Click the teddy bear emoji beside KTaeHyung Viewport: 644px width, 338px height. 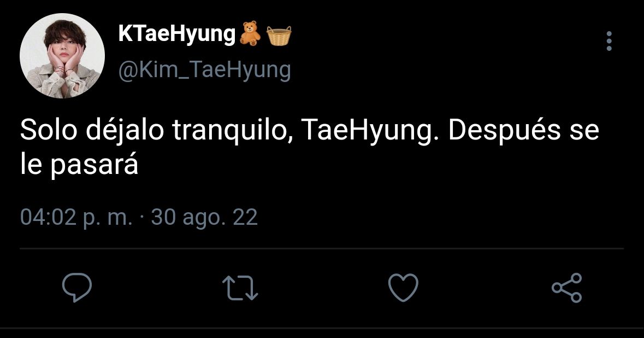point(250,34)
